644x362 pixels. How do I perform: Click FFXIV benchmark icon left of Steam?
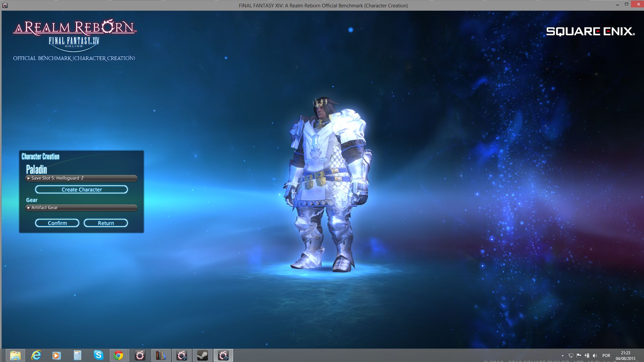click(182, 355)
